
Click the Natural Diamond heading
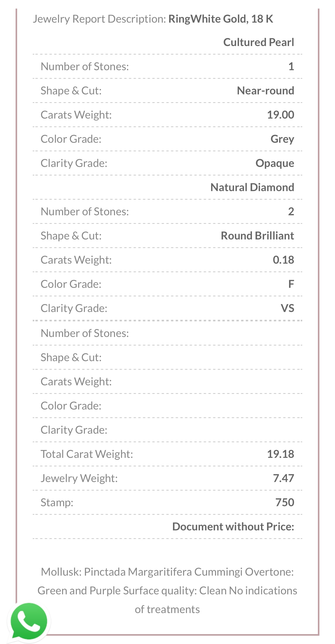252,187
